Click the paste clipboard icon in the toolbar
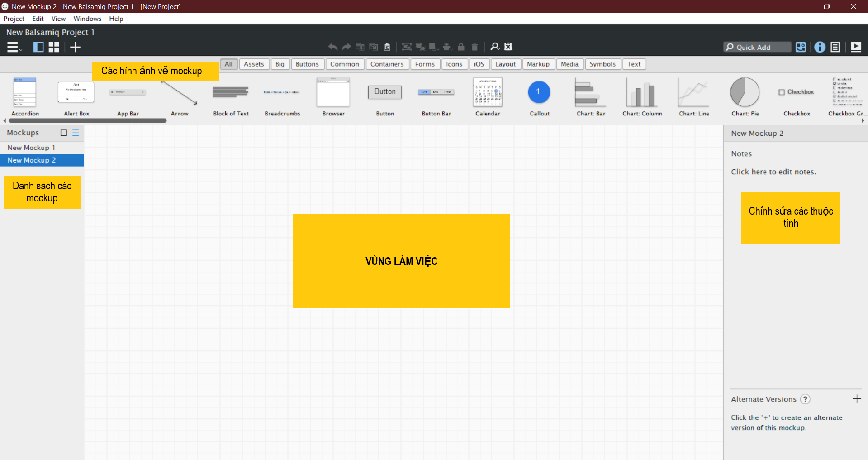868x460 pixels. (387, 47)
